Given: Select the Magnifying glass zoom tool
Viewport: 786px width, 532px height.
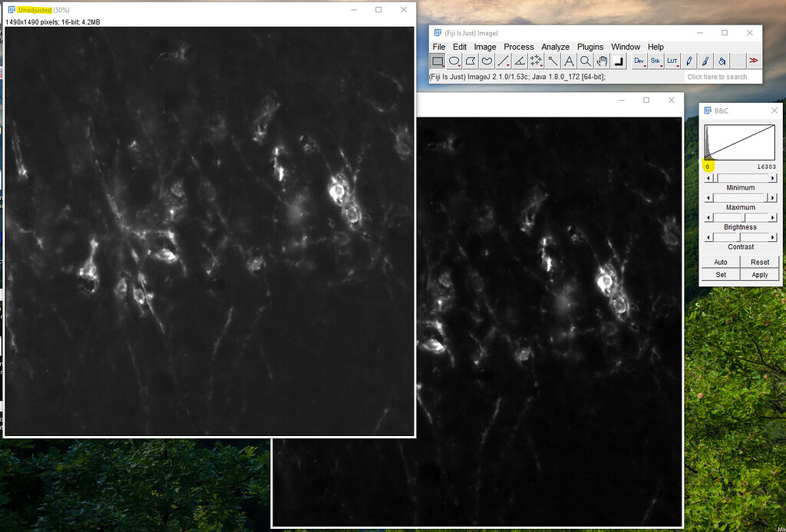Looking at the screenshot, I should pyautogui.click(x=586, y=61).
